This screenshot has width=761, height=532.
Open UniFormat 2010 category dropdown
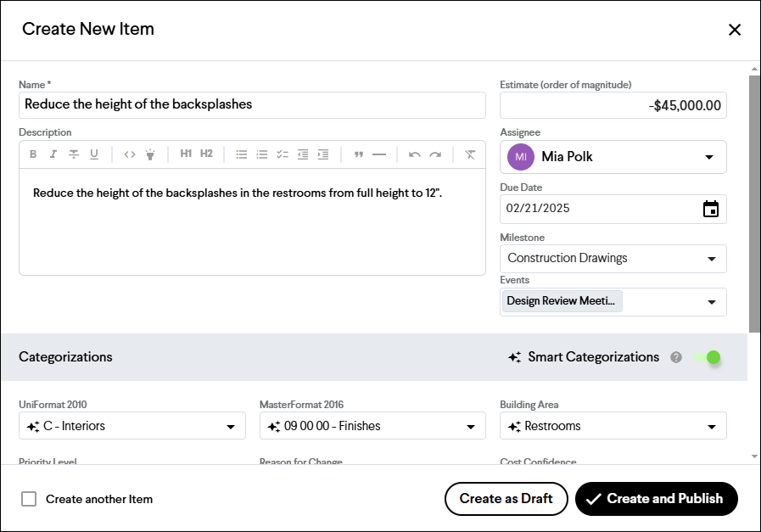tap(132, 426)
